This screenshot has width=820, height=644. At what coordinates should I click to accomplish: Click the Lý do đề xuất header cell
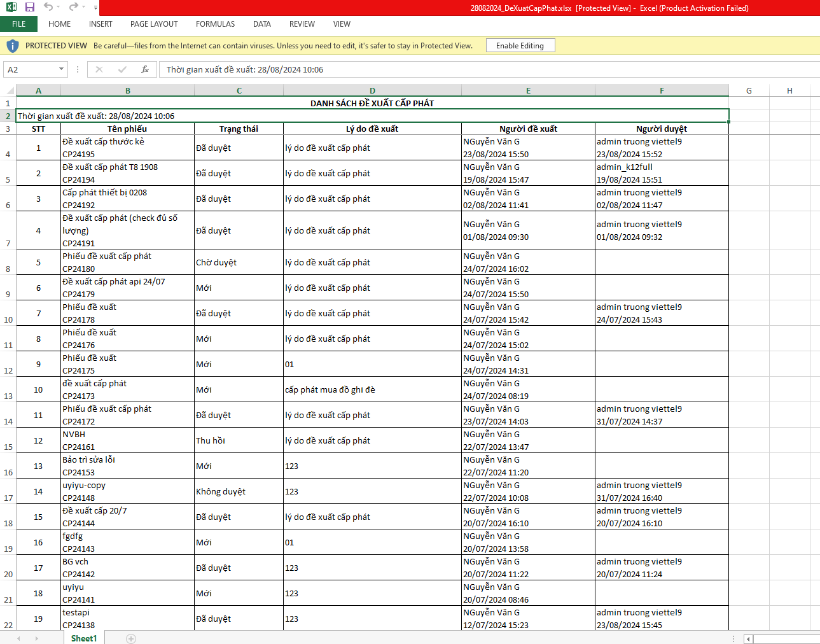pyautogui.click(x=372, y=129)
